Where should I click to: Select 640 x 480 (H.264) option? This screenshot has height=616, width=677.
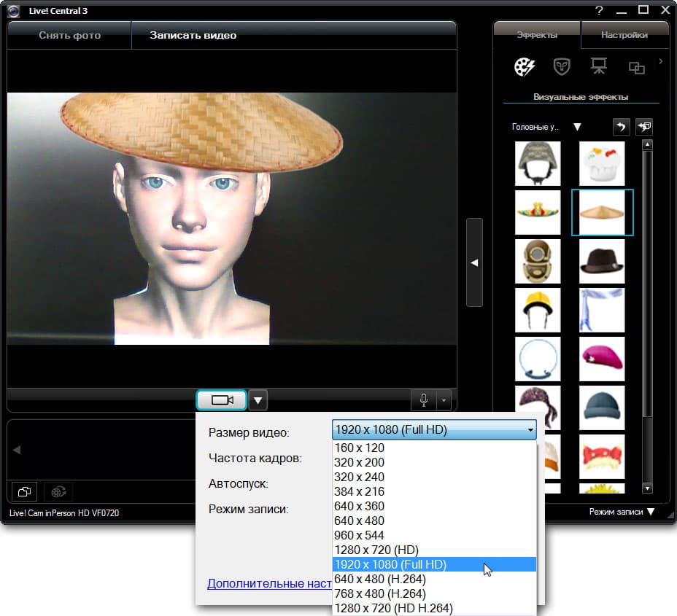tap(379, 579)
